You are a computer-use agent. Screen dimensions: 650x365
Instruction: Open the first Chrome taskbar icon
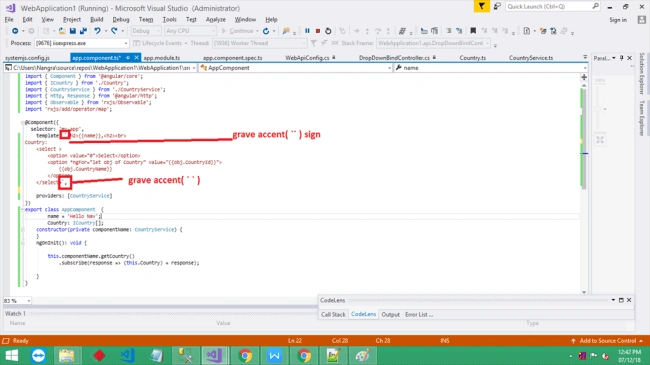coord(245,355)
